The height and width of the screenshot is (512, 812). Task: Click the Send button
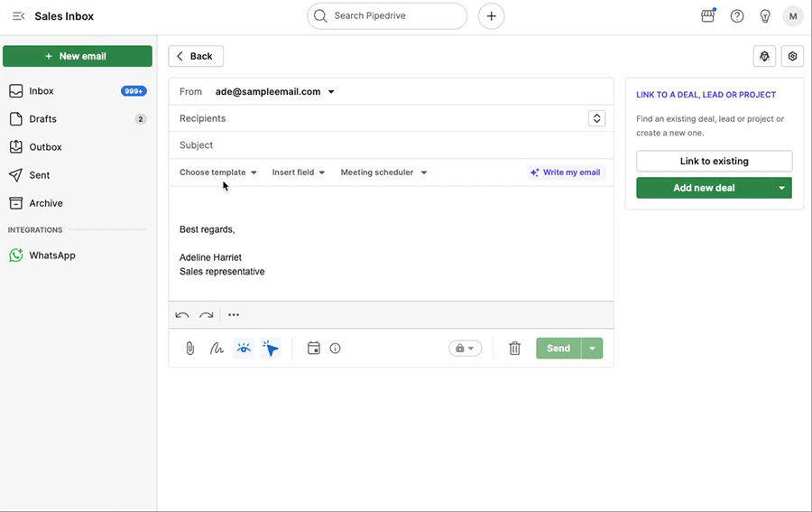(558, 349)
